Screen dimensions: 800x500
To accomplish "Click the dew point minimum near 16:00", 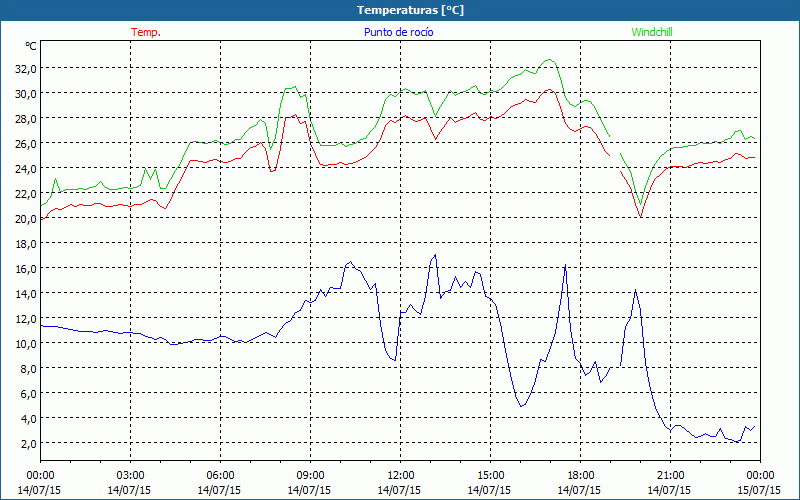I will click(521, 406).
